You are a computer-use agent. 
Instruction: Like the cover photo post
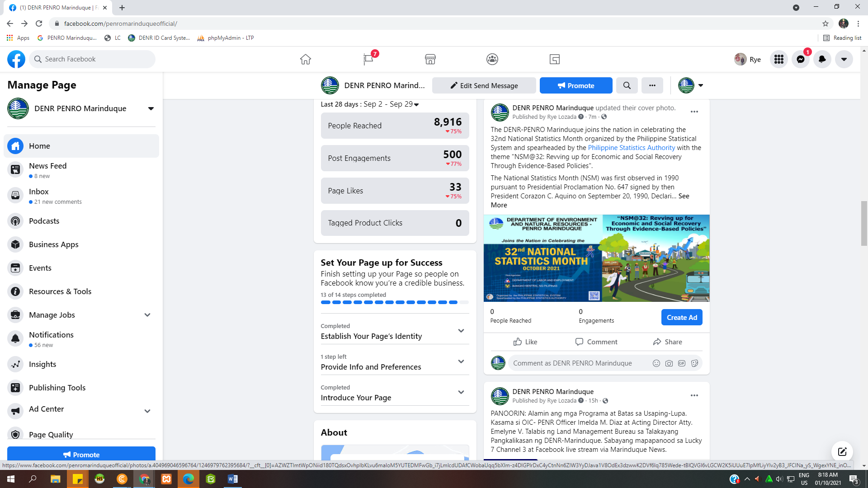click(525, 342)
